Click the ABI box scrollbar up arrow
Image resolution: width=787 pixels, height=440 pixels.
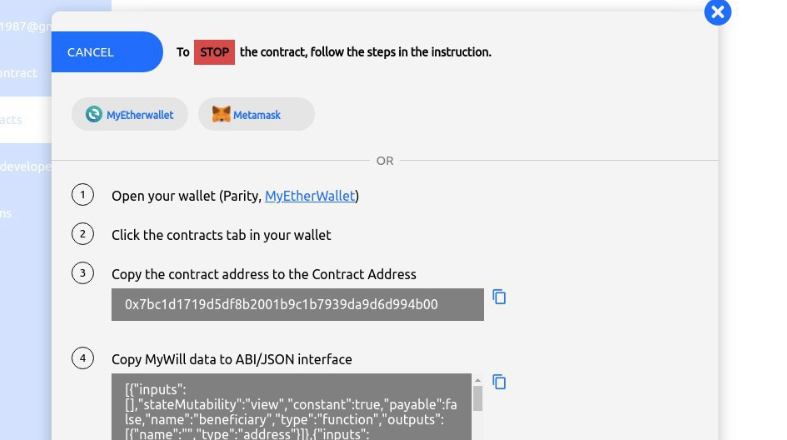point(478,380)
